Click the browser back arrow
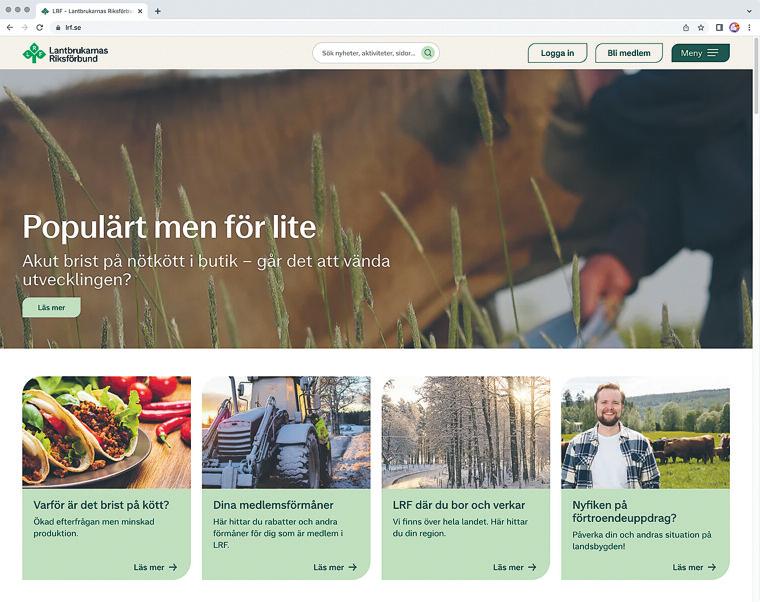Viewport: 760px width, 602px height. [10, 28]
